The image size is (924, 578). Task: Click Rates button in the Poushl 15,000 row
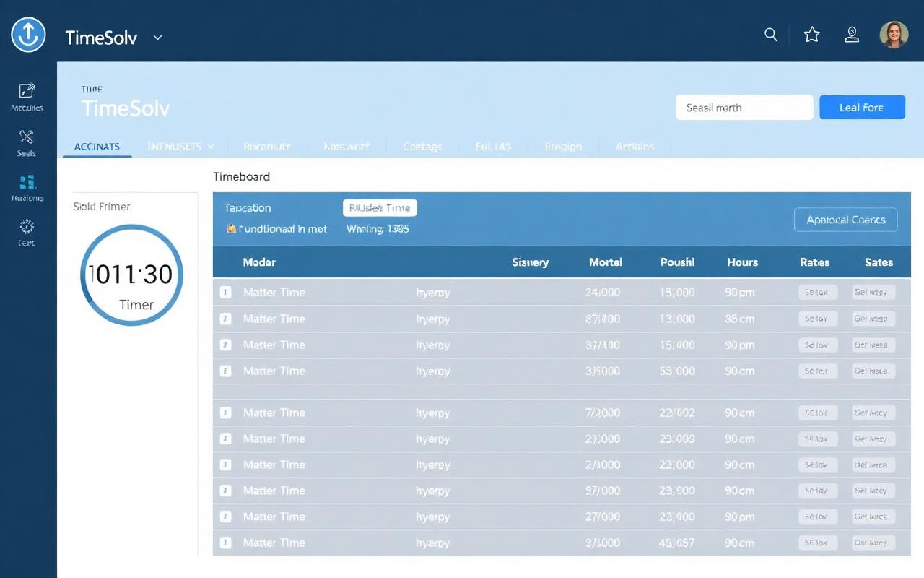[x=818, y=293]
